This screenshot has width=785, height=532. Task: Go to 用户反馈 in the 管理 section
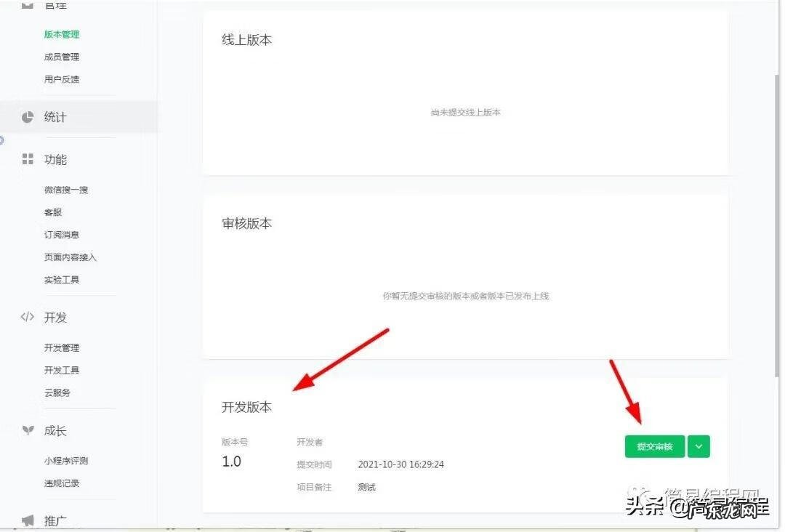pyautogui.click(x=62, y=78)
